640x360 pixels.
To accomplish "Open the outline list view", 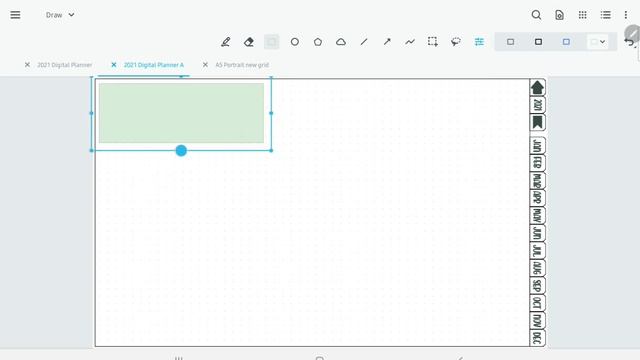I will click(606, 15).
